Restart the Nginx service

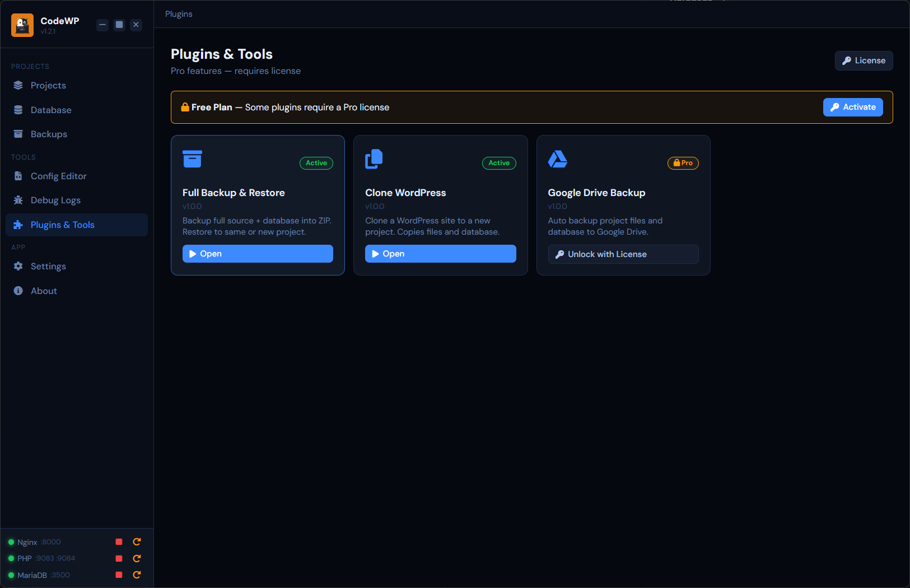[137, 542]
